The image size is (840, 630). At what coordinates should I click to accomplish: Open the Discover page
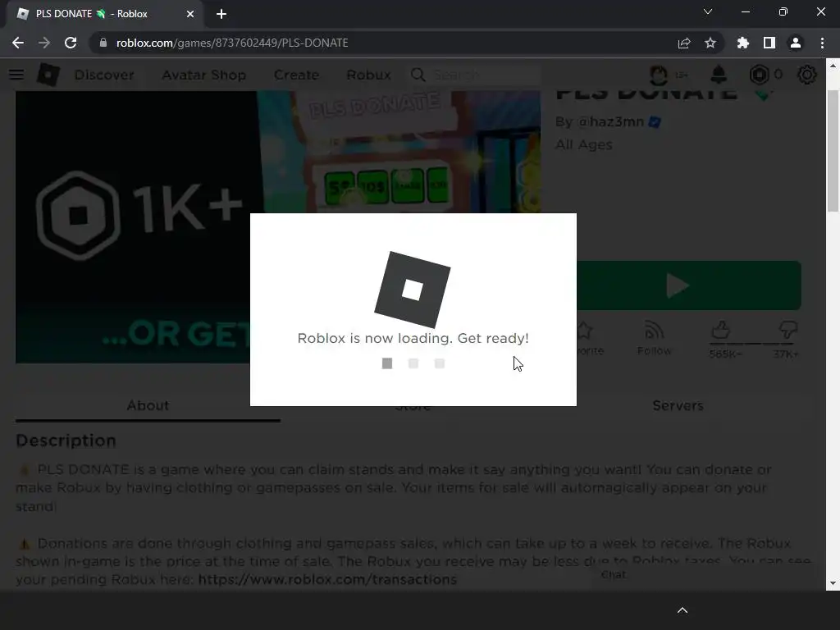click(104, 75)
